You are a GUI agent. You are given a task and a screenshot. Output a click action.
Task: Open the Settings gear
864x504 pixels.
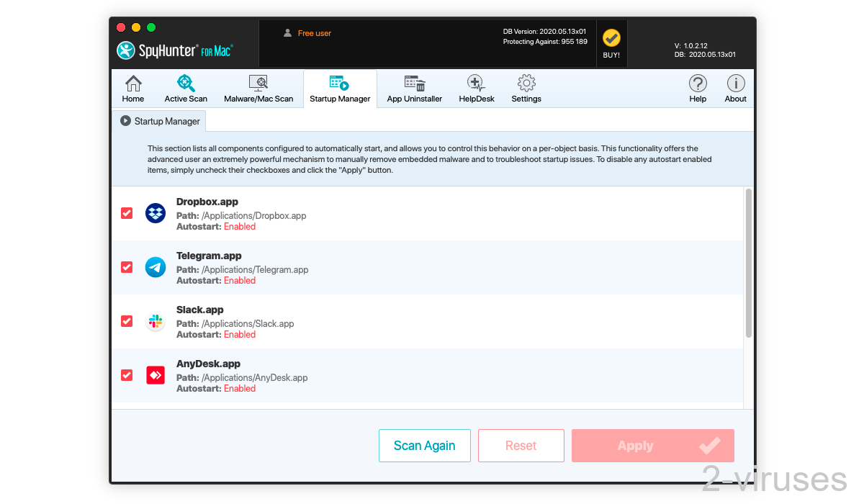[x=526, y=89]
